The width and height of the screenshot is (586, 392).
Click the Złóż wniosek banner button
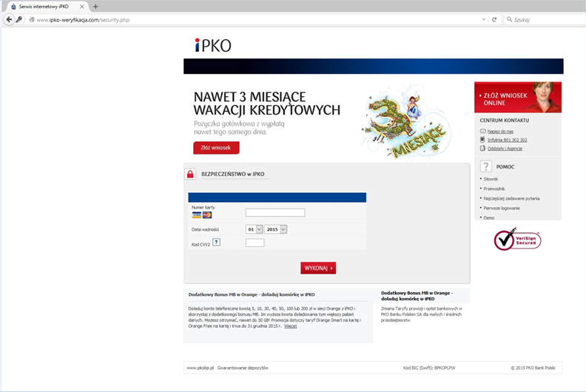(216, 148)
